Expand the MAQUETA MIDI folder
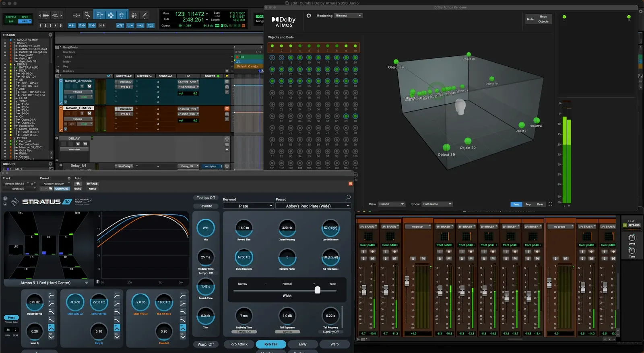The height and width of the screenshot is (353, 644). pyautogui.click(x=15, y=40)
